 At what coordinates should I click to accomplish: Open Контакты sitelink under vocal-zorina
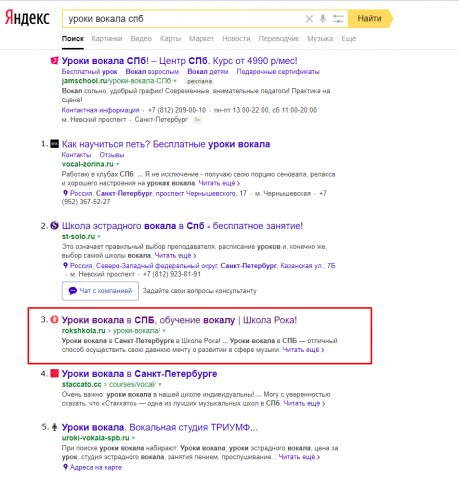point(76,155)
